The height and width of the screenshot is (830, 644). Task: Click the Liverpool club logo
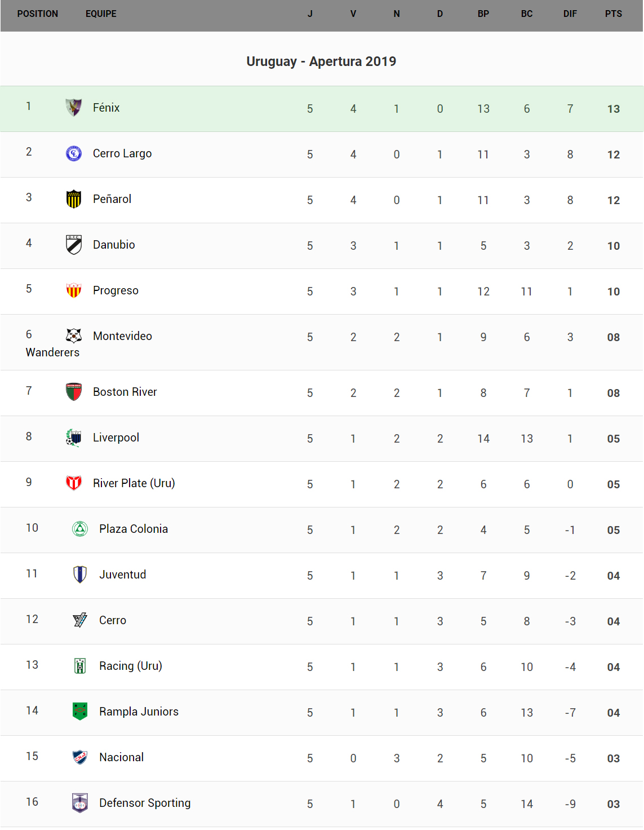(x=74, y=438)
